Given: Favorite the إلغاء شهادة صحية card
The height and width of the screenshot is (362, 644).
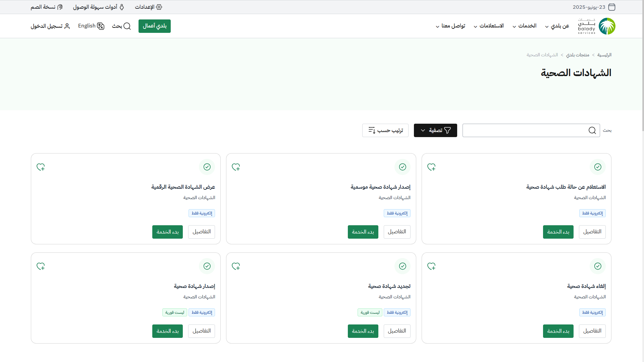Looking at the screenshot, I should (431, 266).
